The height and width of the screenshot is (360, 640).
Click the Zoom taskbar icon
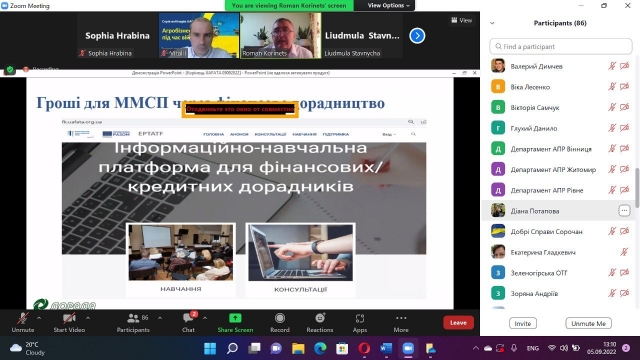[408, 349]
